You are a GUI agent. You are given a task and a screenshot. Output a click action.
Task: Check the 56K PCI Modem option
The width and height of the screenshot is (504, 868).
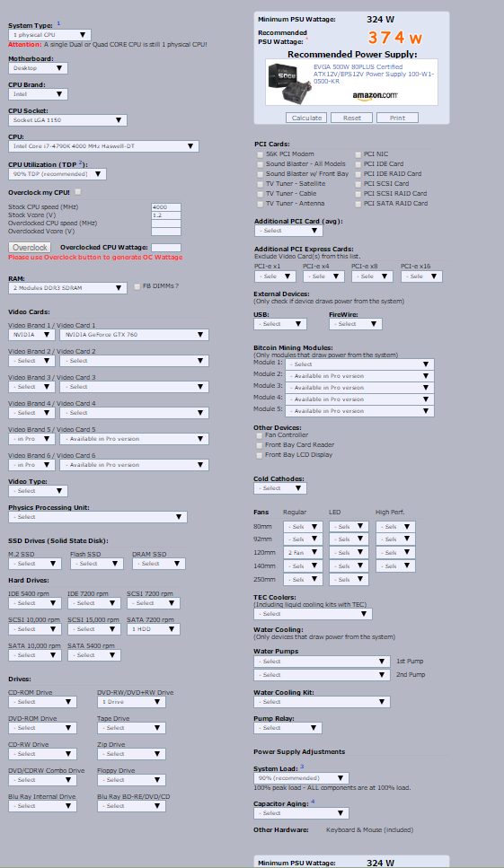260,154
